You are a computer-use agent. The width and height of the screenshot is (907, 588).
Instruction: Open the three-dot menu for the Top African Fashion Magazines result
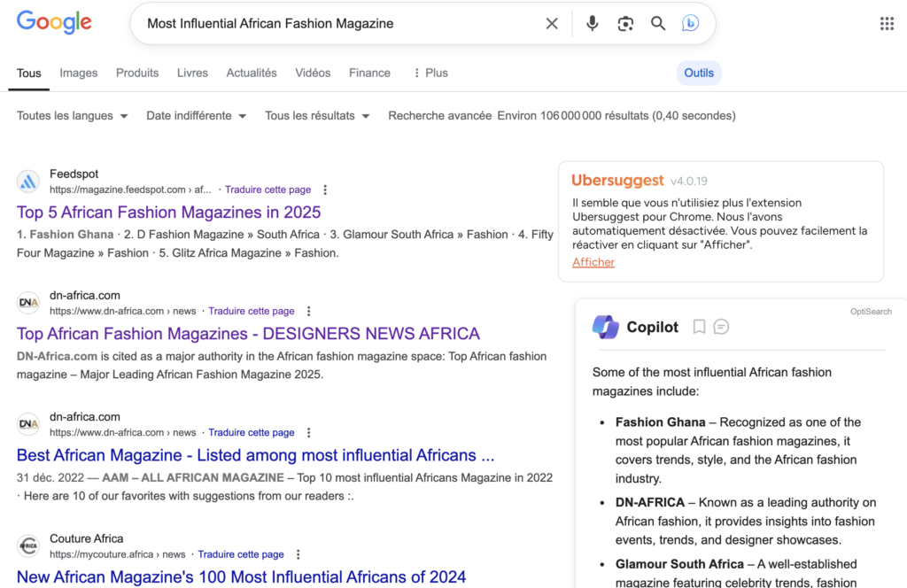309,311
